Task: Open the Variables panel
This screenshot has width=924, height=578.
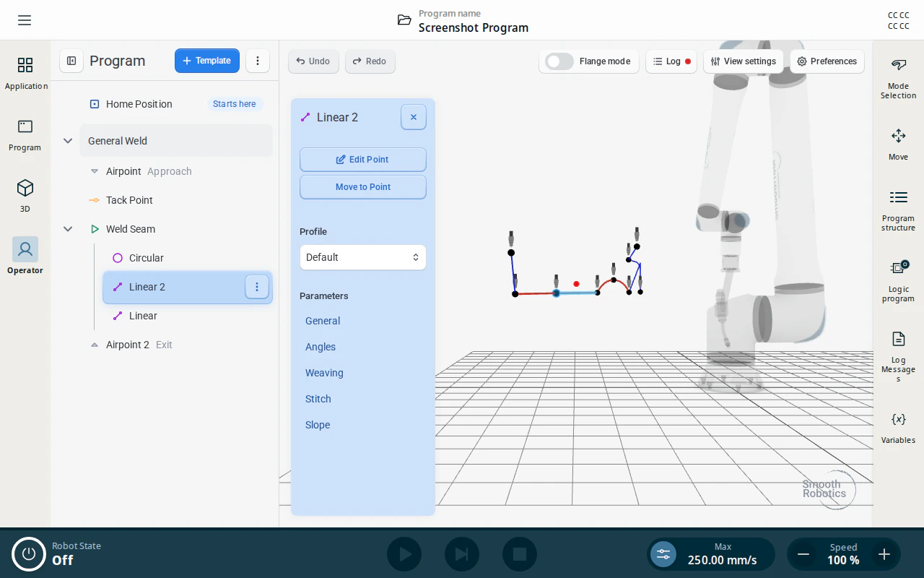Action: coord(898,427)
